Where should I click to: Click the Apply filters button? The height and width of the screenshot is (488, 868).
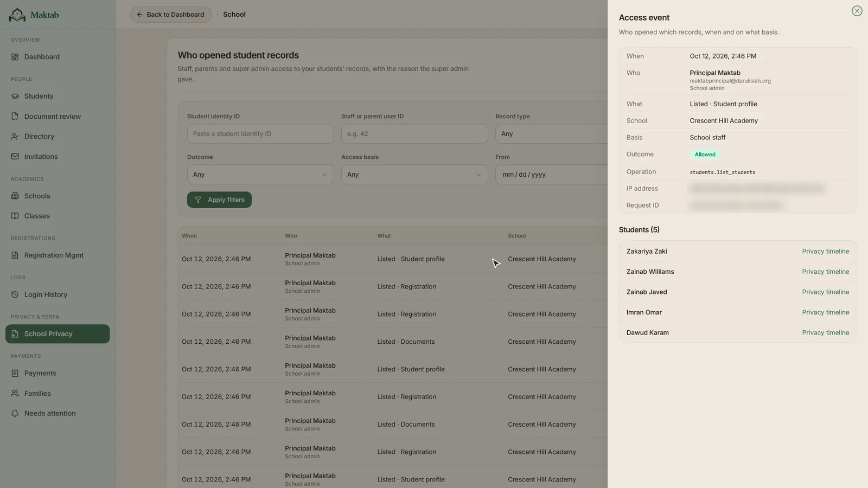(x=219, y=200)
